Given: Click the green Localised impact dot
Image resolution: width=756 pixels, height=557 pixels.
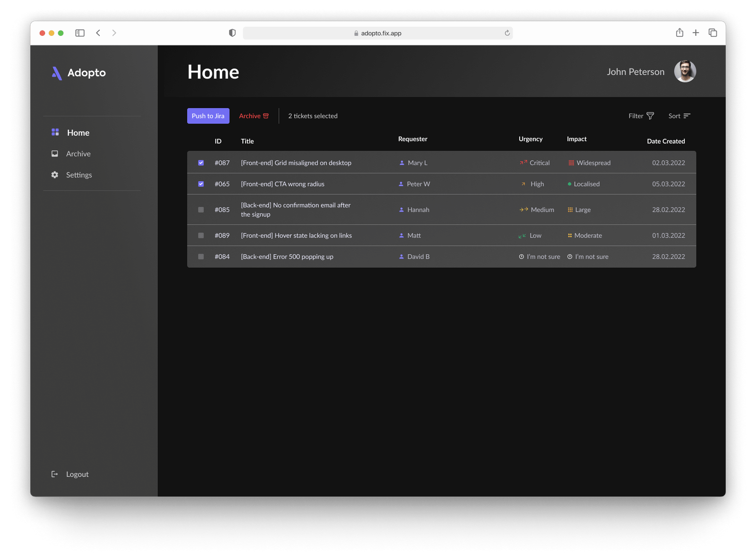Looking at the screenshot, I should (x=569, y=184).
